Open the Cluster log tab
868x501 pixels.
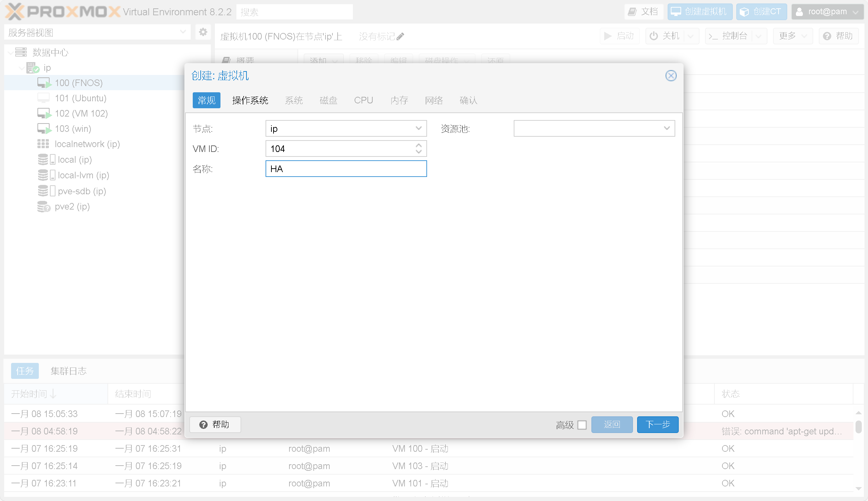point(69,371)
